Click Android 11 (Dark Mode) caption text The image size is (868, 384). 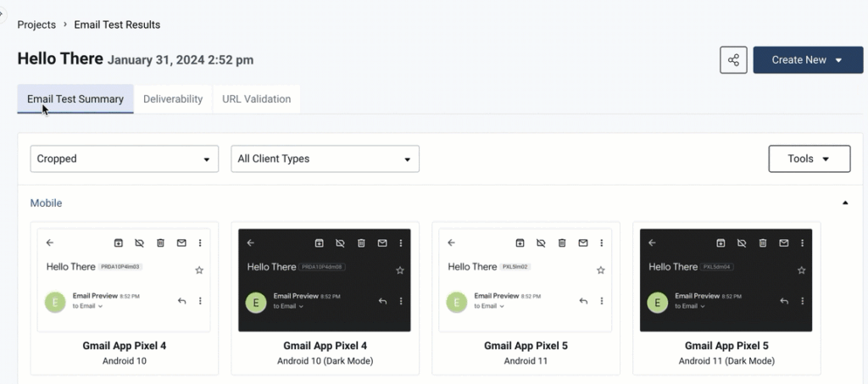[726, 361]
